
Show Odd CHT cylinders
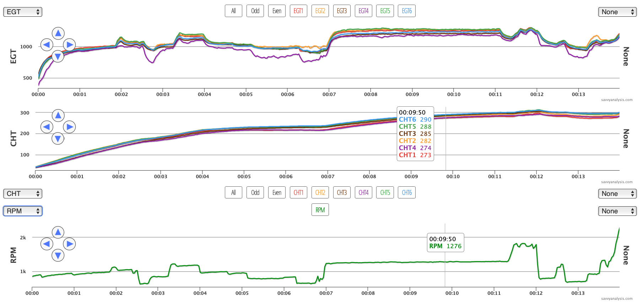coord(255,193)
